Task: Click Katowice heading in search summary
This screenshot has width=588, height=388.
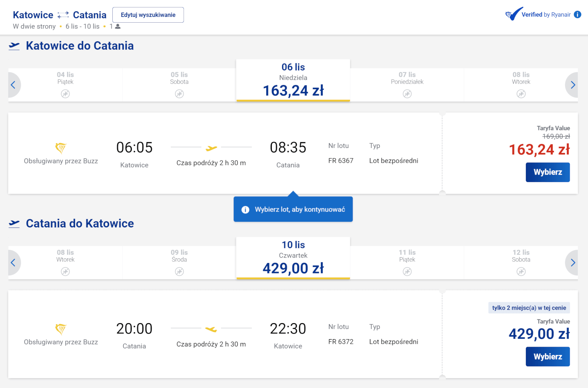Action: pyautogui.click(x=33, y=15)
